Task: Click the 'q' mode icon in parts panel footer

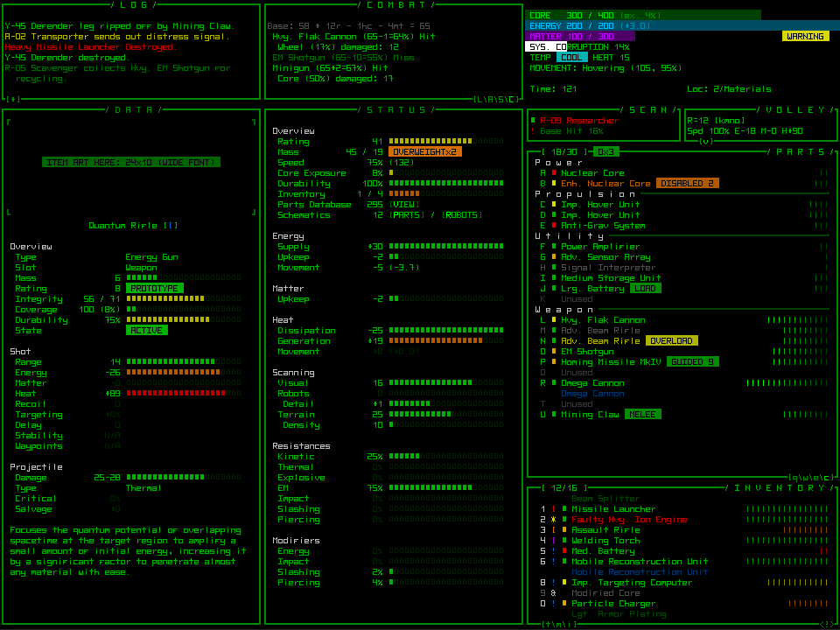Action: point(794,477)
